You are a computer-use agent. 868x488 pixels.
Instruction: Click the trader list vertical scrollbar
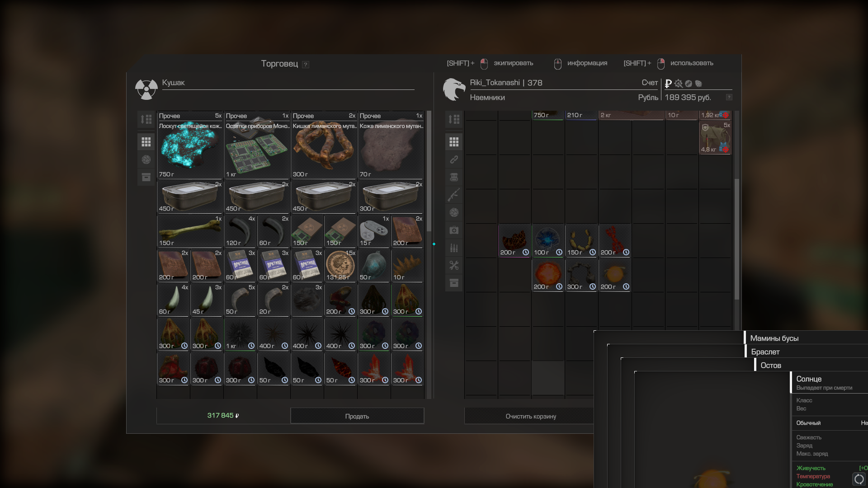click(429, 172)
